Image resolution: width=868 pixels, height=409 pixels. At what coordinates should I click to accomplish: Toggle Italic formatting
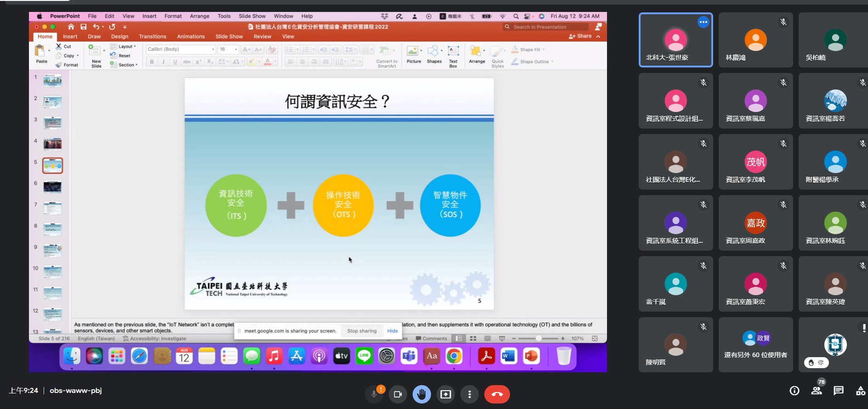[x=163, y=62]
